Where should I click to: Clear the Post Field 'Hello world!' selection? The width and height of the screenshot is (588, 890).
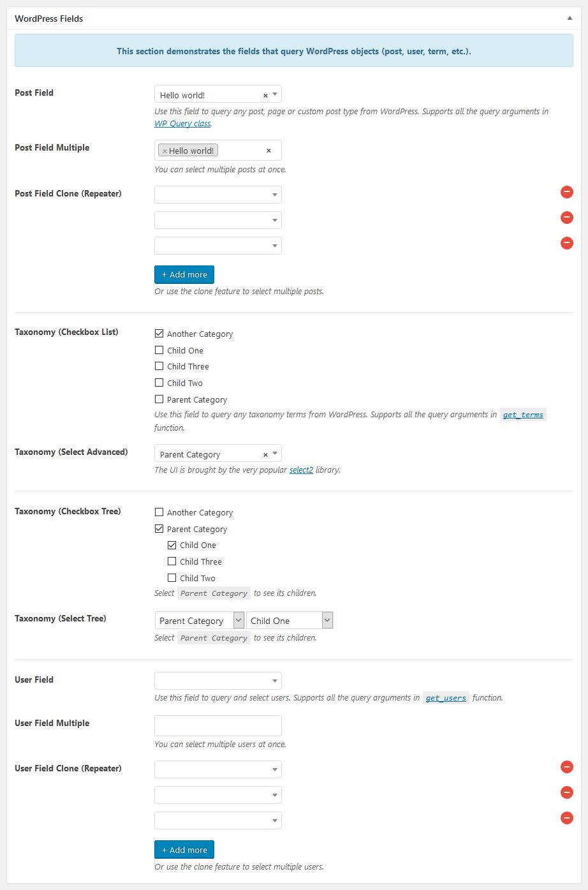click(265, 96)
